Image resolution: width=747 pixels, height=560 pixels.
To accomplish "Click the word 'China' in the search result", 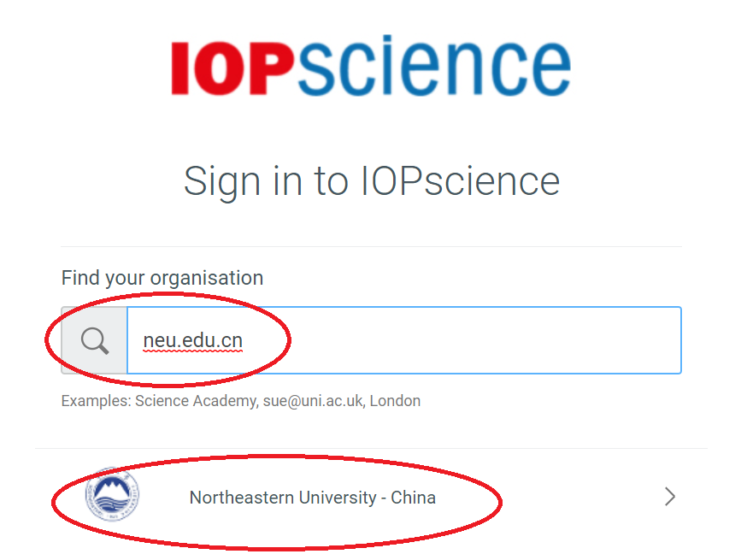I will [414, 498].
